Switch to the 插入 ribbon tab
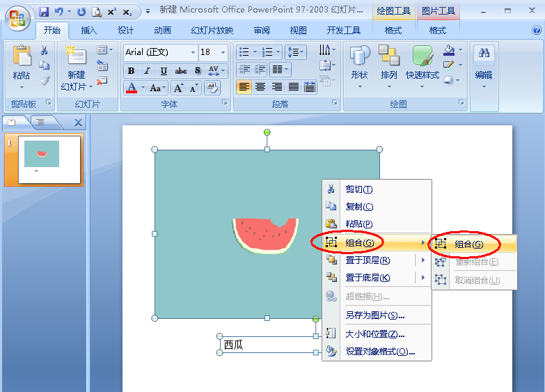 (x=89, y=31)
